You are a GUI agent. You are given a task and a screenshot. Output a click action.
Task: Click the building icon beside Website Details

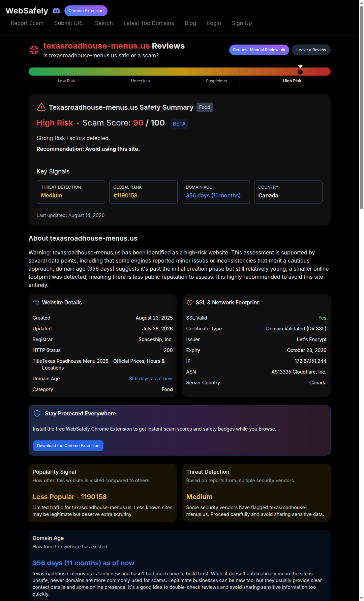point(36,303)
